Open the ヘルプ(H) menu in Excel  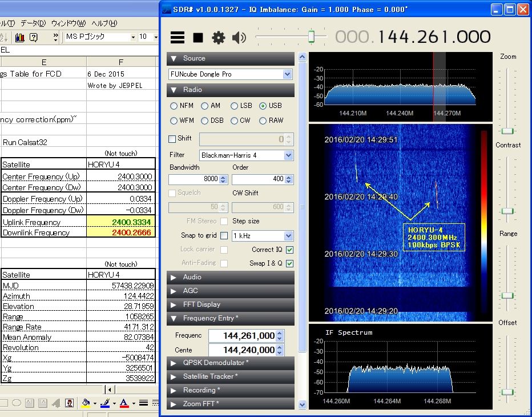[104, 23]
